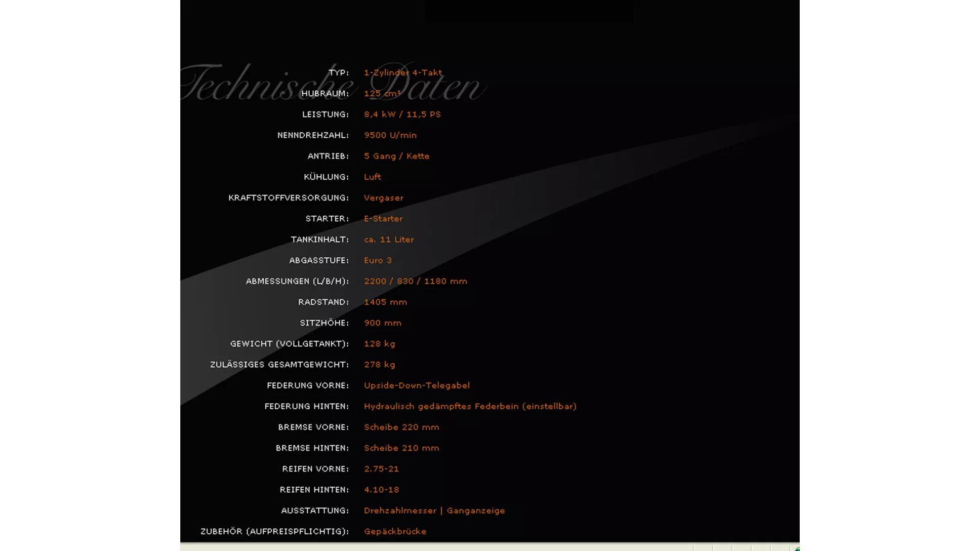
Task: Click the Hydraulisch gedämpftes Federbein text
Action: 470,406
